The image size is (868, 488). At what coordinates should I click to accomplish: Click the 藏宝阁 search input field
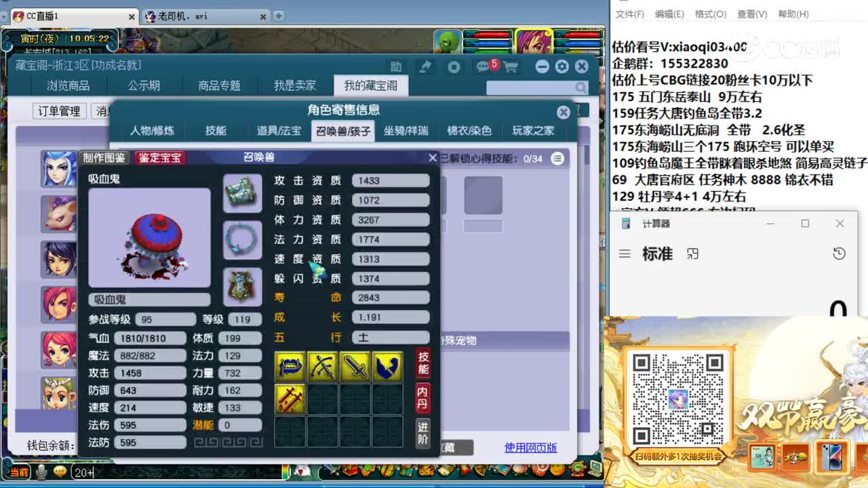530,88
